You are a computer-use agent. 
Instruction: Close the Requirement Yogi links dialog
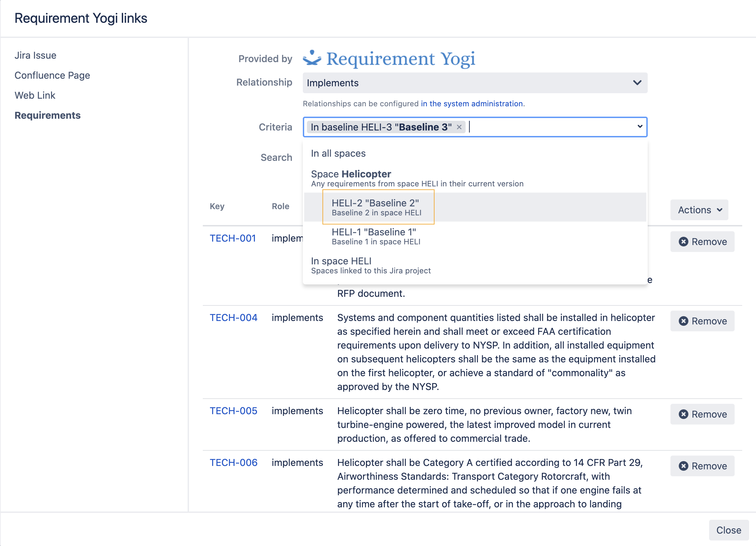point(728,530)
